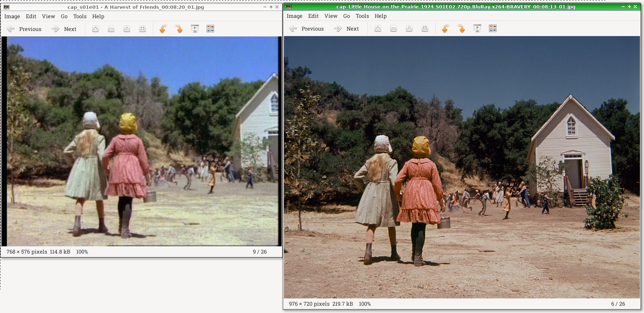
Task: Click the 219.7 kB file size text
Action: pyautogui.click(x=343, y=304)
